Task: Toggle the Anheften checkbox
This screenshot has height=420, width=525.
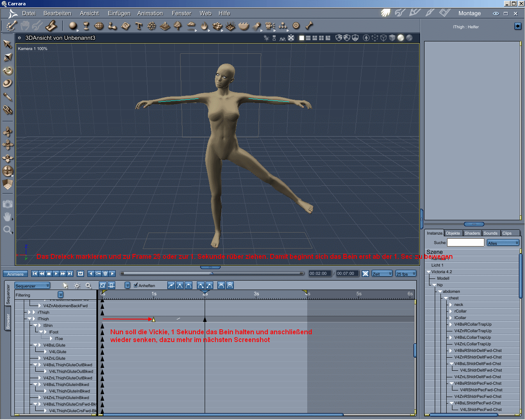Action: pyautogui.click(x=136, y=285)
